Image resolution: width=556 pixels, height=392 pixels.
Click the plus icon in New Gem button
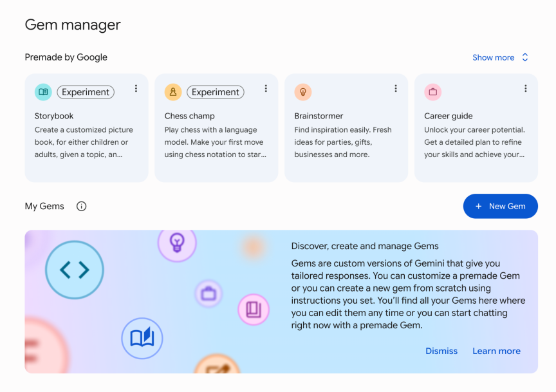[478, 206]
